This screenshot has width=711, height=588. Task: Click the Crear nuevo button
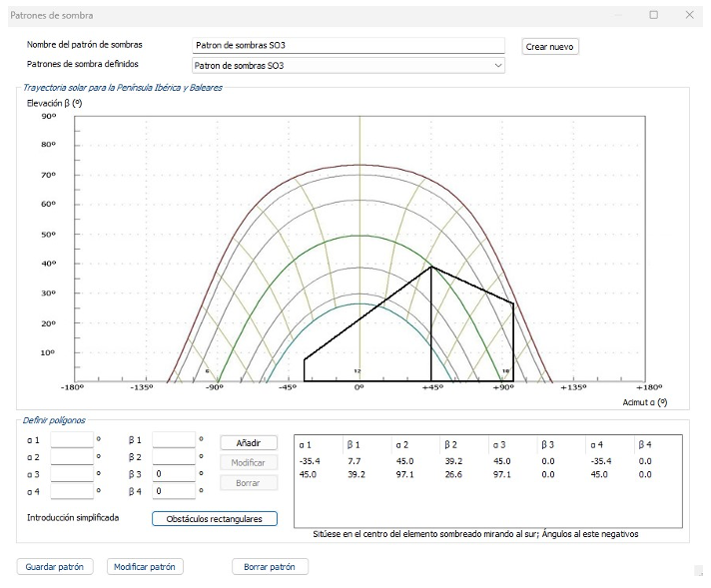coord(550,47)
